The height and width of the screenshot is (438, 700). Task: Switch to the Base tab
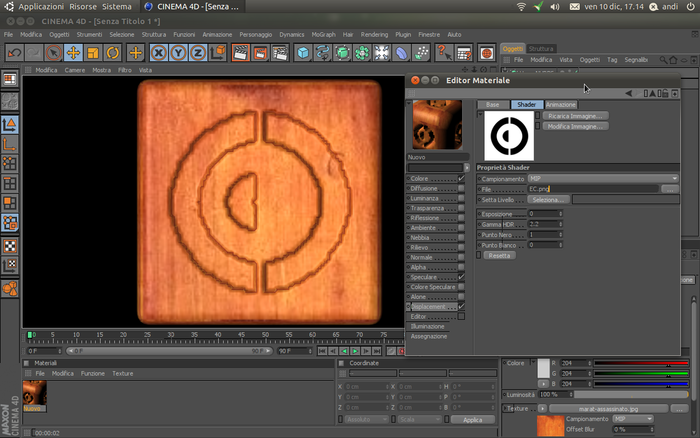pos(493,104)
